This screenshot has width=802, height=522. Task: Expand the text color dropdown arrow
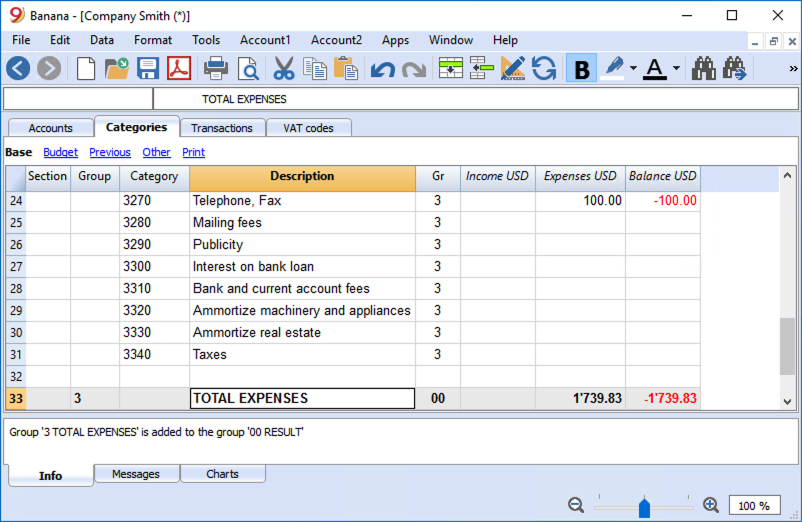pyautogui.click(x=676, y=68)
